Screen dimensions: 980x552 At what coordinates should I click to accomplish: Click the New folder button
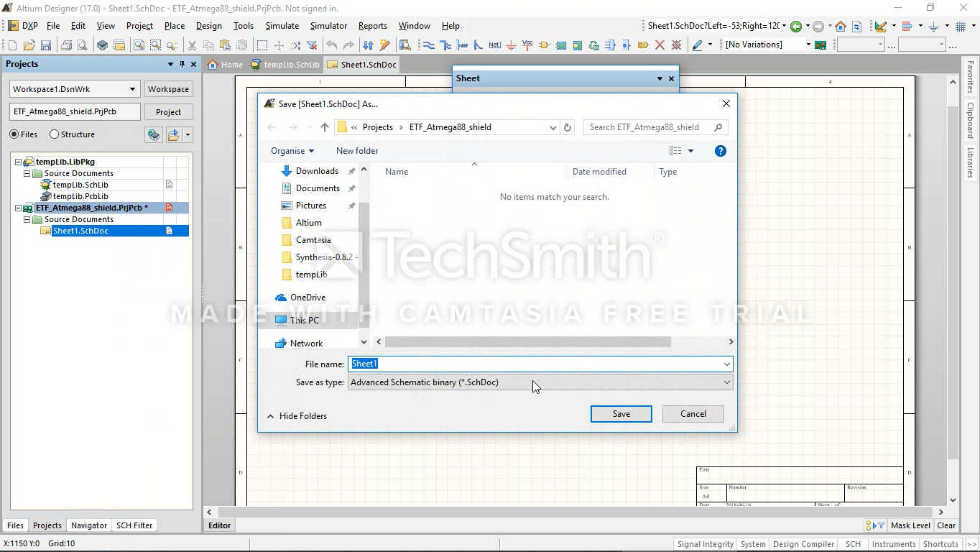point(356,151)
